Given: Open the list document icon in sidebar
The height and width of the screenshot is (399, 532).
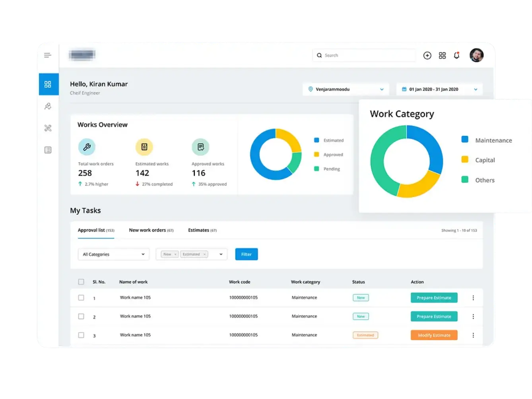Looking at the screenshot, I should 48,150.
